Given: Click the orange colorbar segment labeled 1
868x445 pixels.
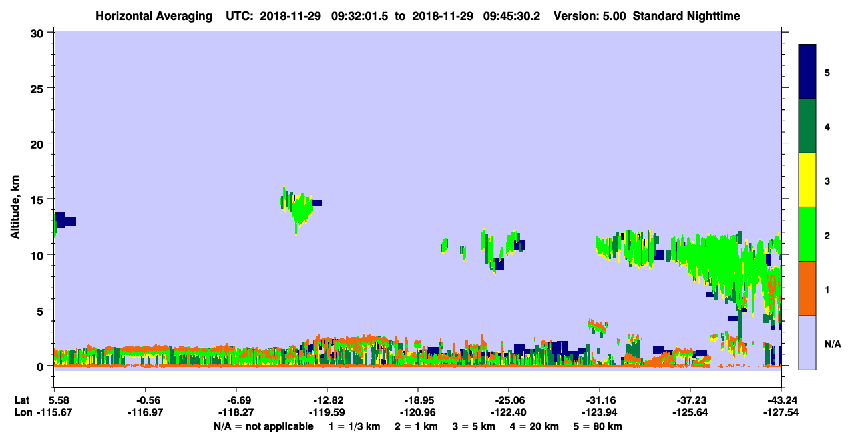Looking at the screenshot, I should pyautogui.click(x=807, y=288).
